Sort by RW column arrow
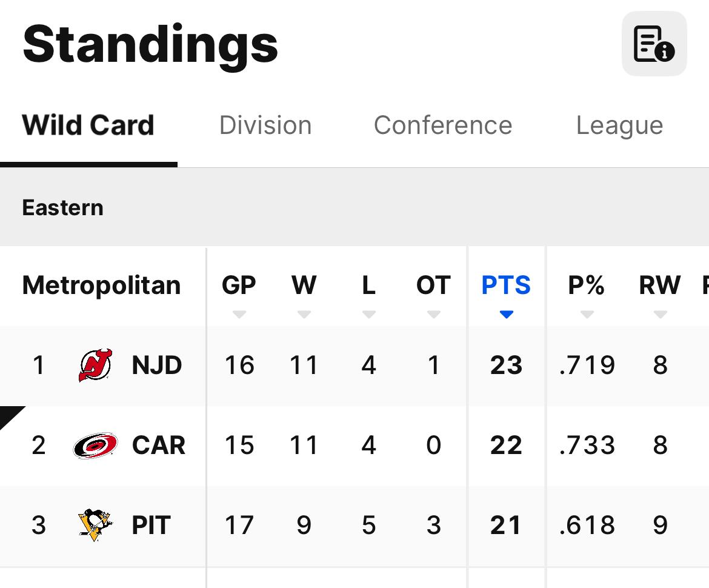Viewport: 709px width, 588px height. click(660, 314)
